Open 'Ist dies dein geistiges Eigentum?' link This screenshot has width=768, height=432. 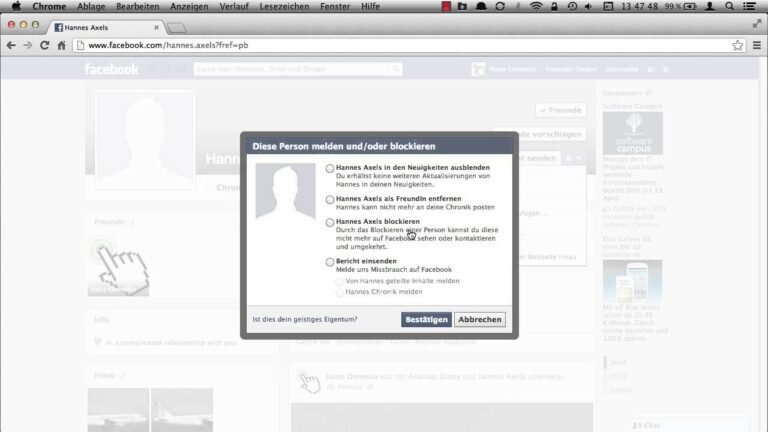(304, 320)
